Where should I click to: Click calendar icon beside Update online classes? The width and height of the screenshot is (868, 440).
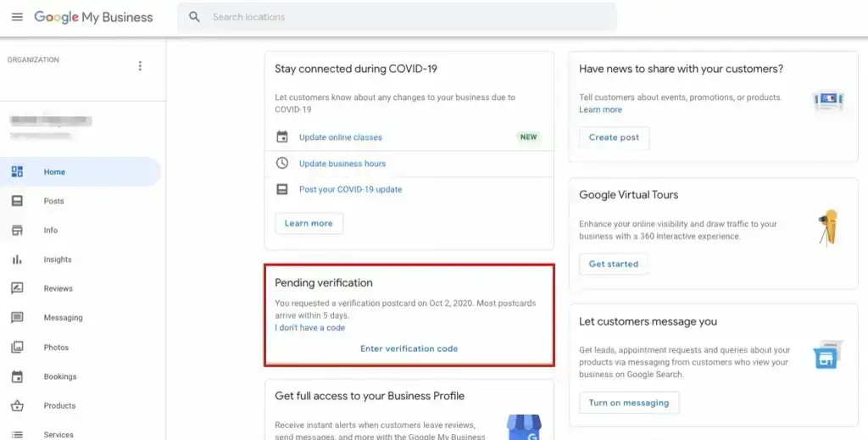pyautogui.click(x=282, y=136)
